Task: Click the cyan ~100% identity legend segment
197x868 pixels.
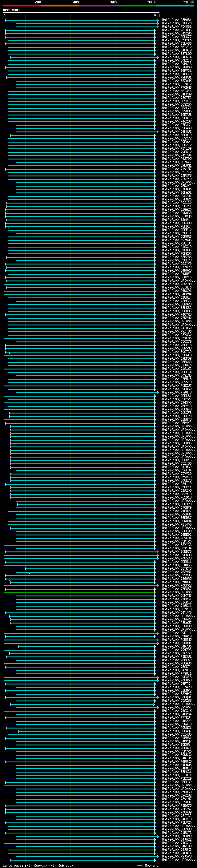Action: pos(175,6)
